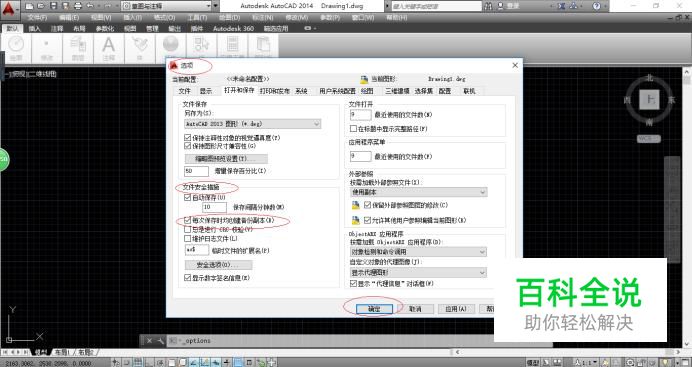Click the 临时文件的扩展名 input field
The width and height of the screenshot is (692, 367).
tap(196, 250)
